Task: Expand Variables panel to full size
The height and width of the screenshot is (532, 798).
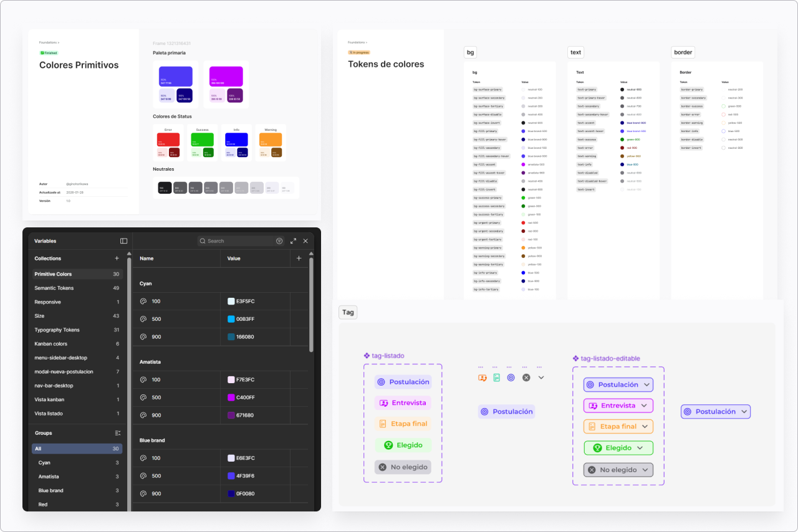Action: click(x=293, y=241)
